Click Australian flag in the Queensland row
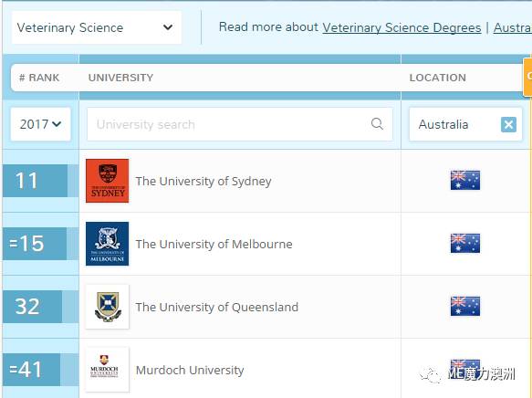The height and width of the screenshot is (398, 532). coord(465,306)
